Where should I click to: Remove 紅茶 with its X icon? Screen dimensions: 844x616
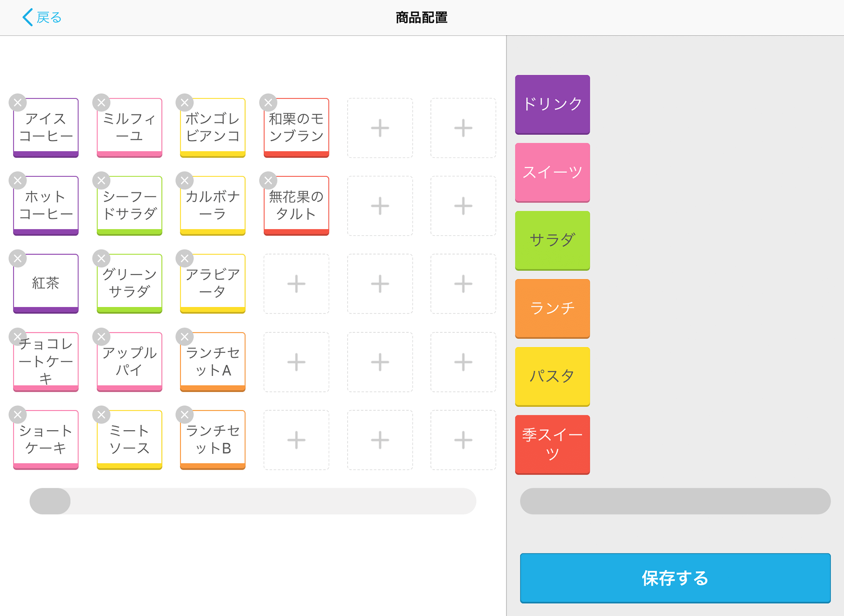[x=18, y=259]
